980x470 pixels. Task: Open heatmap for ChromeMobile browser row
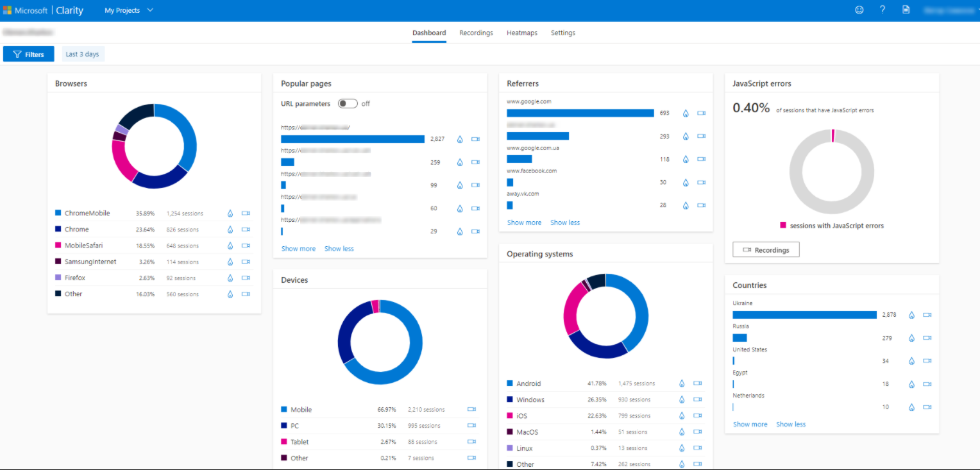(x=230, y=214)
